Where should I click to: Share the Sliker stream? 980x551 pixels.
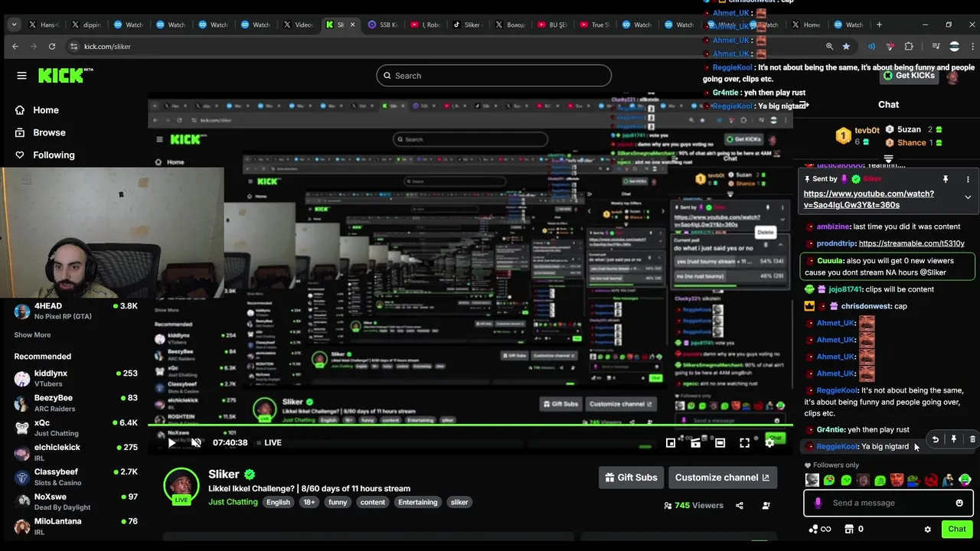pyautogui.click(x=740, y=505)
